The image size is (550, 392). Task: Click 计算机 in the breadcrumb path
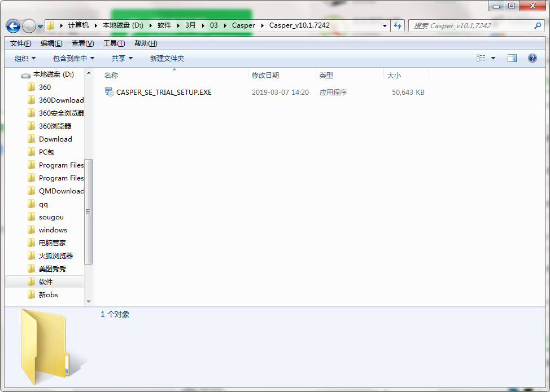(x=78, y=25)
